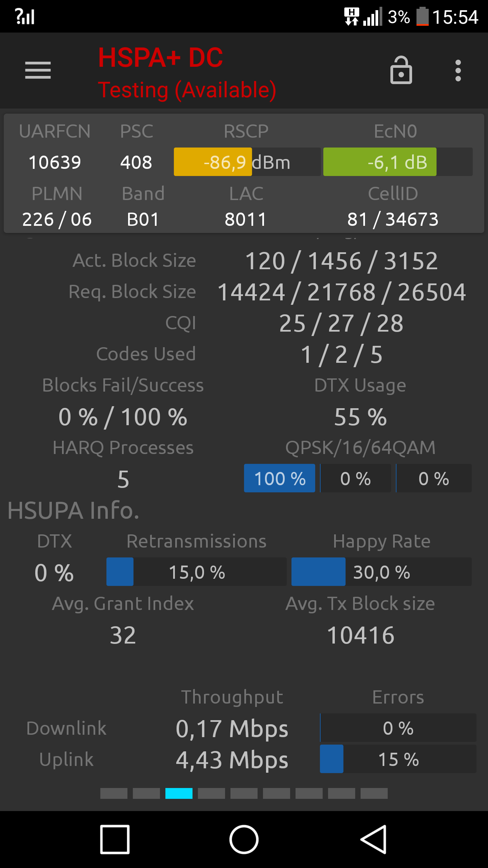Open recent apps with square button
The height and width of the screenshot is (868, 488).
coord(115,840)
